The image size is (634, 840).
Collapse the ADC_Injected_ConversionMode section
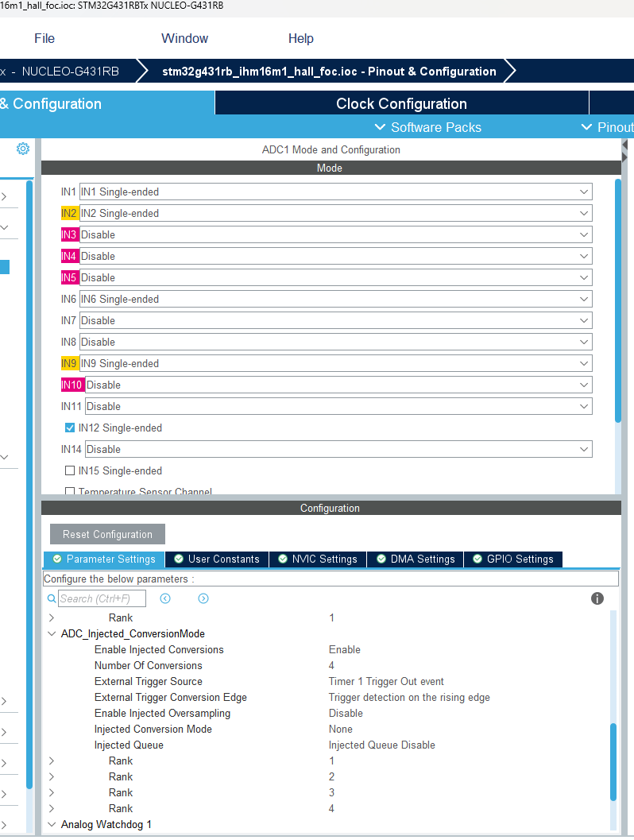pos(52,633)
